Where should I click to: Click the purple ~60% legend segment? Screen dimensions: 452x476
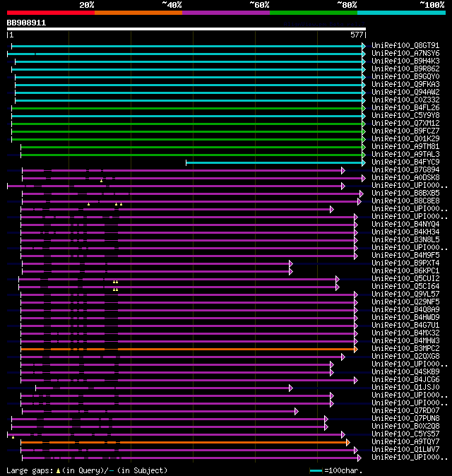click(226, 13)
